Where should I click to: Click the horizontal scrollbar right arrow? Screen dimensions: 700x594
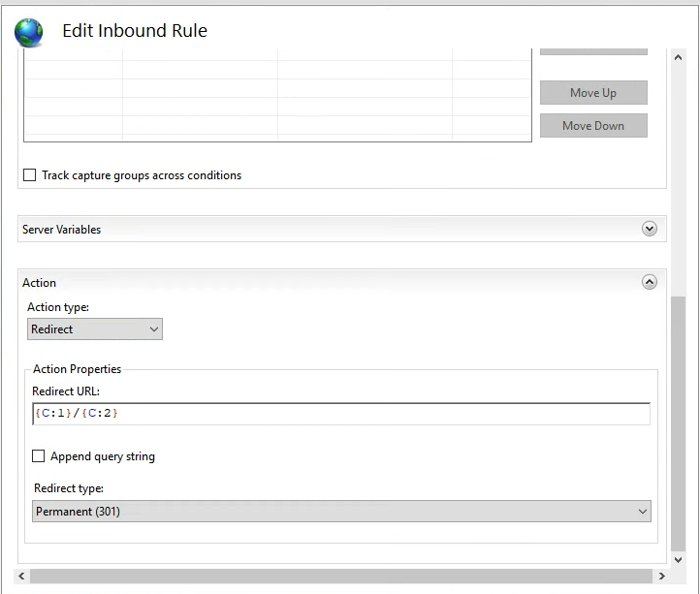pos(662,576)
